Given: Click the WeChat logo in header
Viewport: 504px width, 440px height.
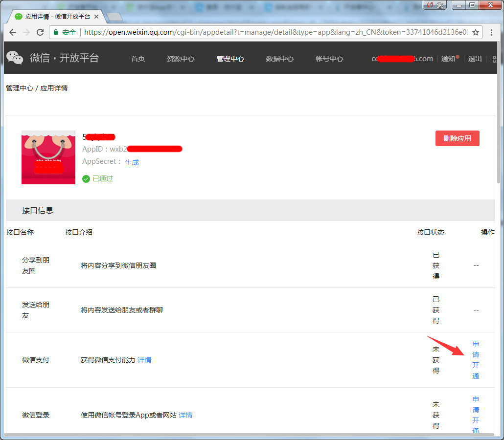Looking at the screenshot, I should pos(15,58).
